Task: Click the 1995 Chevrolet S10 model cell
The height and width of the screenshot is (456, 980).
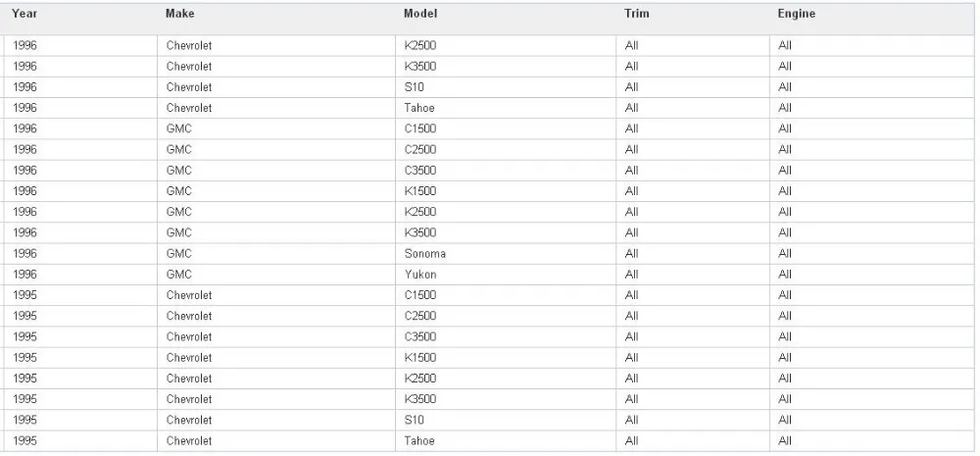Action: (x=414, y=421)
